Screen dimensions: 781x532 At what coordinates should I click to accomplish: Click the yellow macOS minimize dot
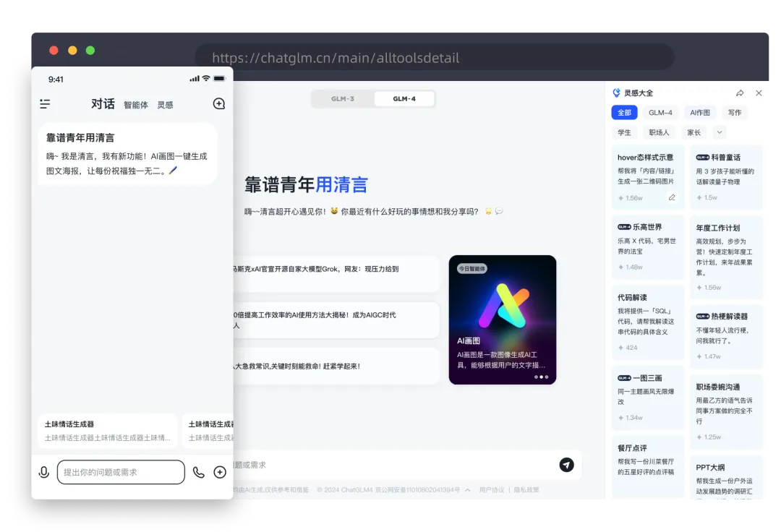point(72,51)
